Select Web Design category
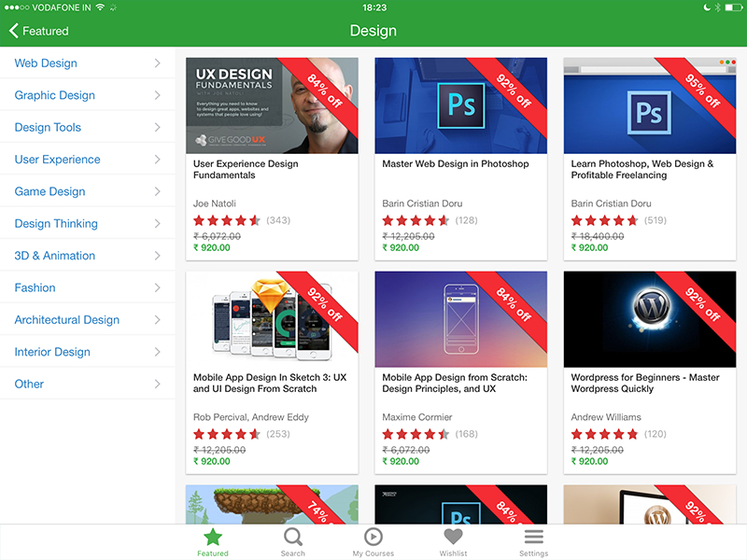 pos(88,63)
